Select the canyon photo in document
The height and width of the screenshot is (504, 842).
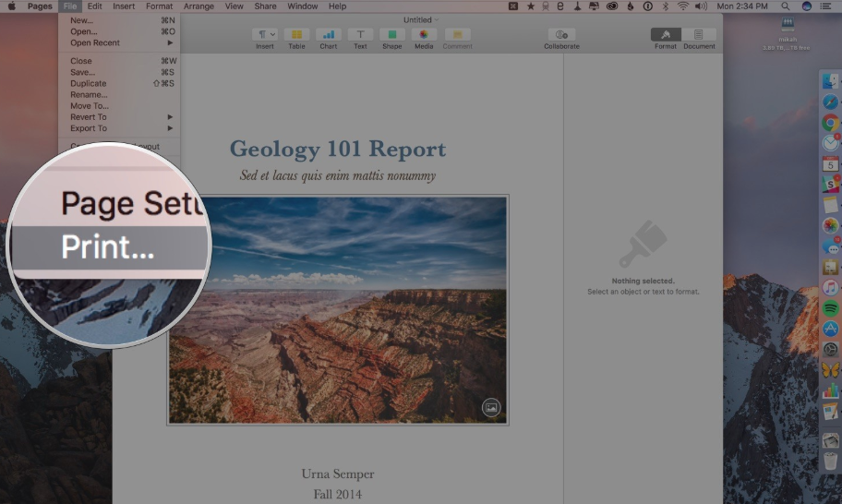point(338,310)
